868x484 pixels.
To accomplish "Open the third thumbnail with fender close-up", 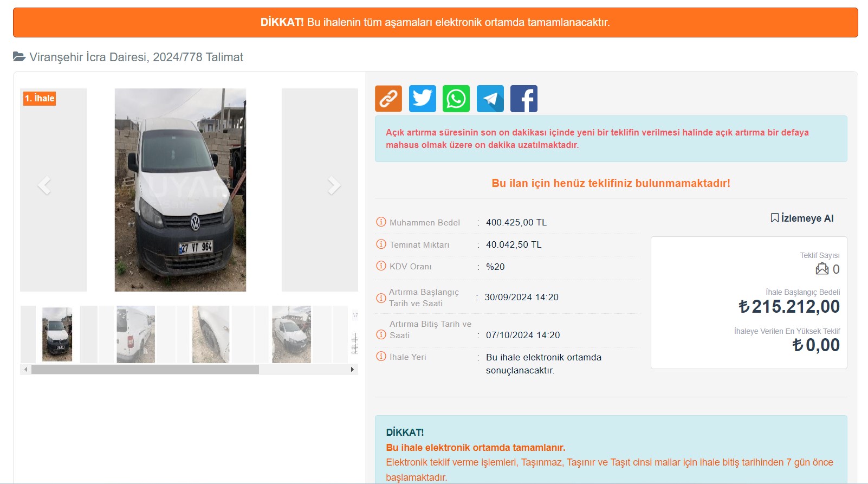I will (x=211, y=334).
